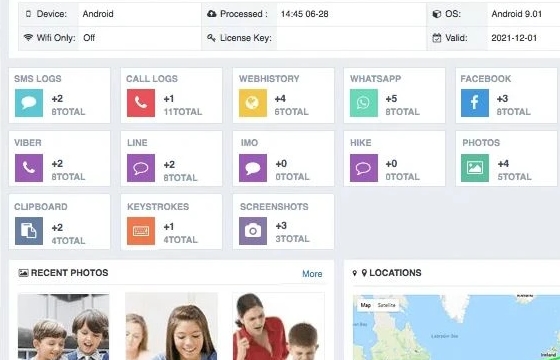Open the Viber purple phone icon
560x360 pixels.
(29, 168)
